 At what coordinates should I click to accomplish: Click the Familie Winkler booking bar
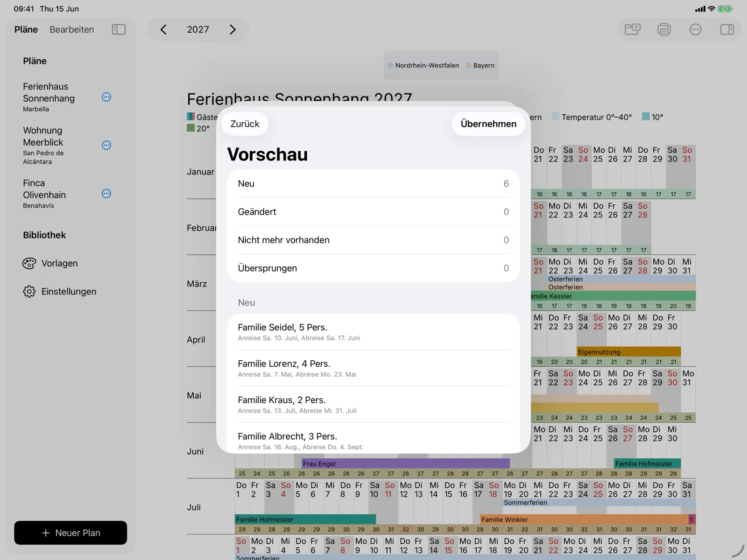[x=584, y=519]
